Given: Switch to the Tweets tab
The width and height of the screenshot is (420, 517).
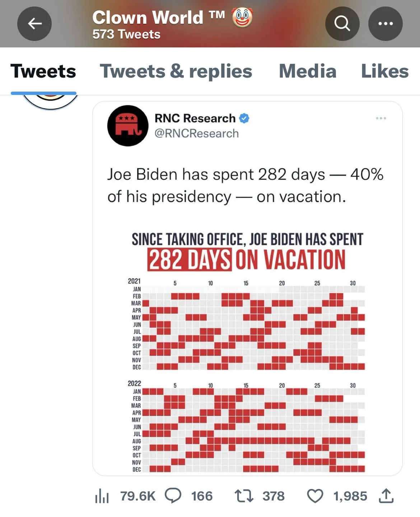Looking at the screenshot, I should (43, 71).
